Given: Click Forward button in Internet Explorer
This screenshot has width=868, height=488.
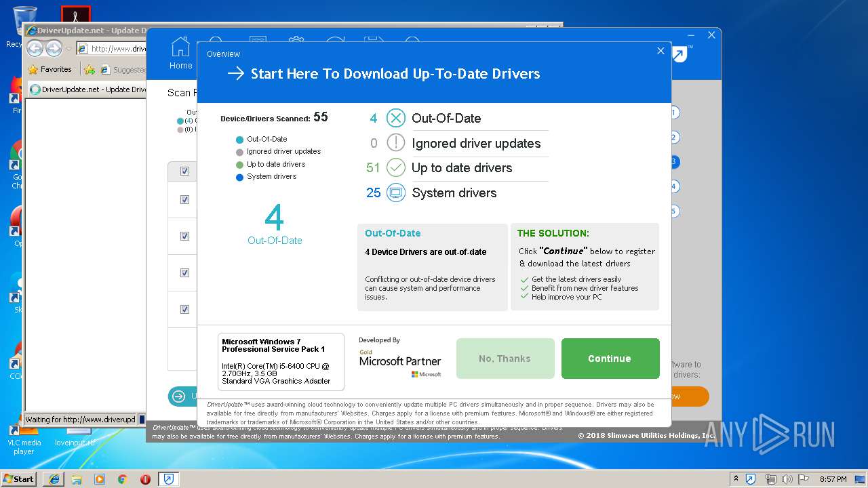Looking at the screenshot, I should (54, 48).
